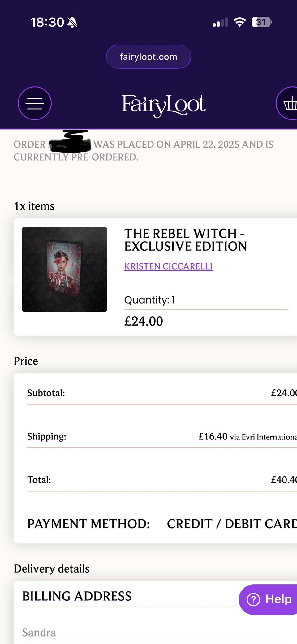Tap the fairyloot.com address bar
Image resolution: width=297 pixels, height=644 pixels.
148,57
